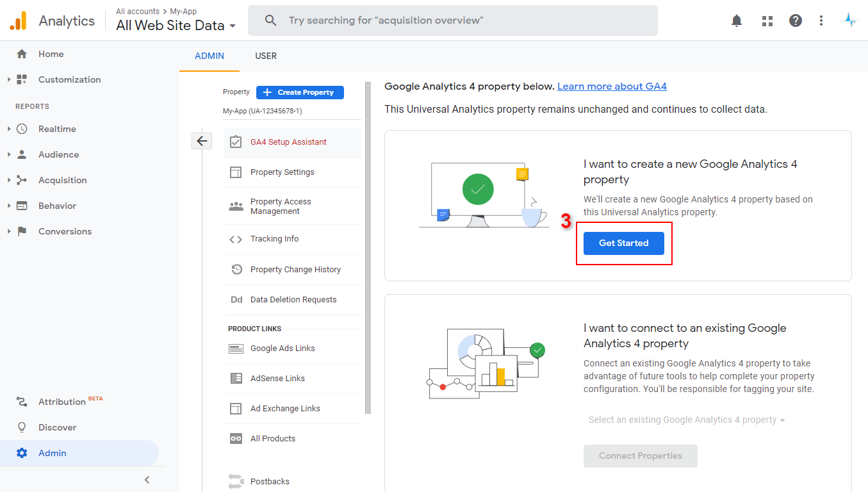Open the Google apps grid

[767, 20]
